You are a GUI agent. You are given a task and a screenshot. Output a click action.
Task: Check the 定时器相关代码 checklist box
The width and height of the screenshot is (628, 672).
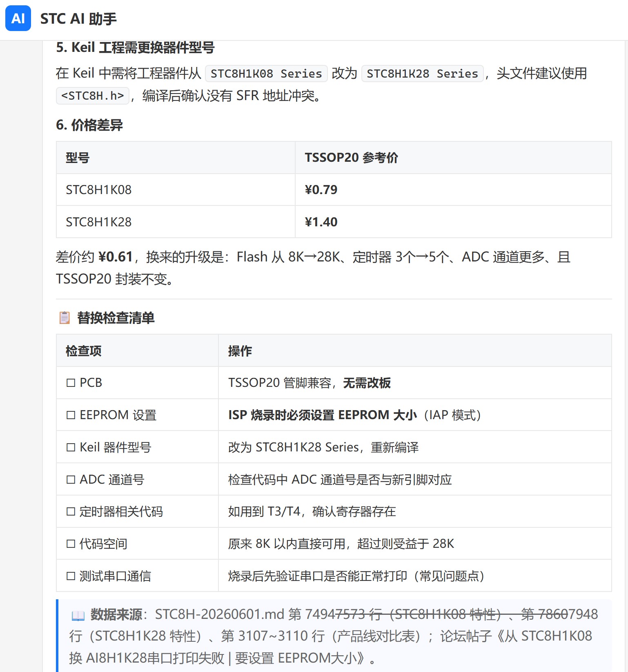(71, 511)
